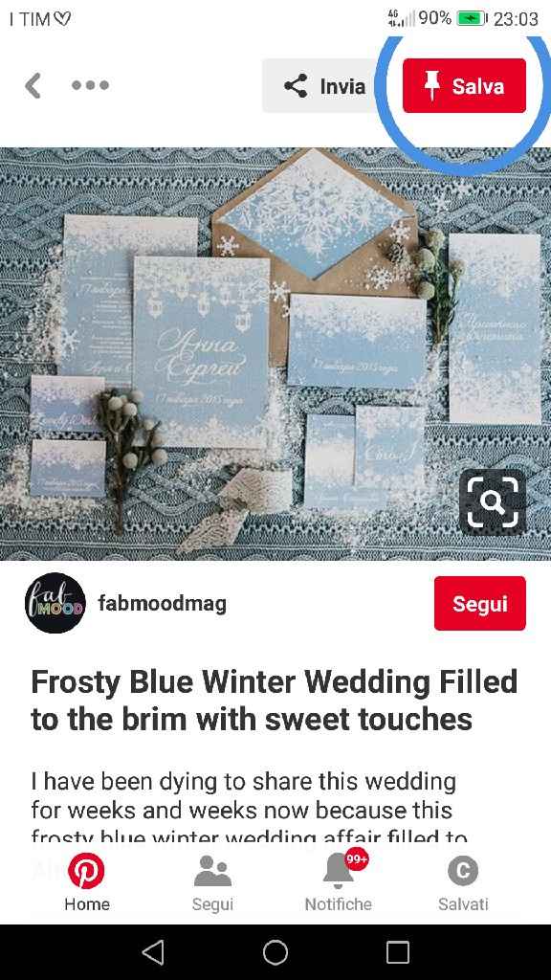Tap the Android back navigation triangle
551x980 pixels.
click(153, 952)
